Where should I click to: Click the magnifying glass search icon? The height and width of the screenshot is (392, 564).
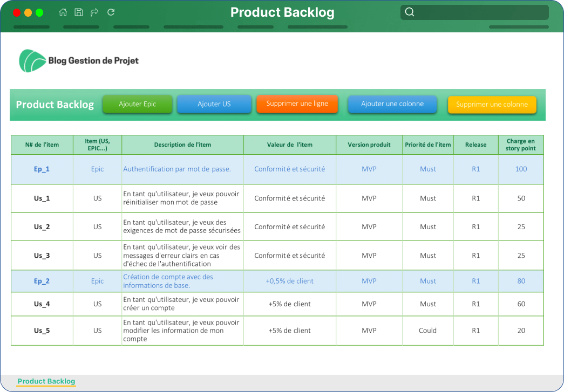(409, 12)
